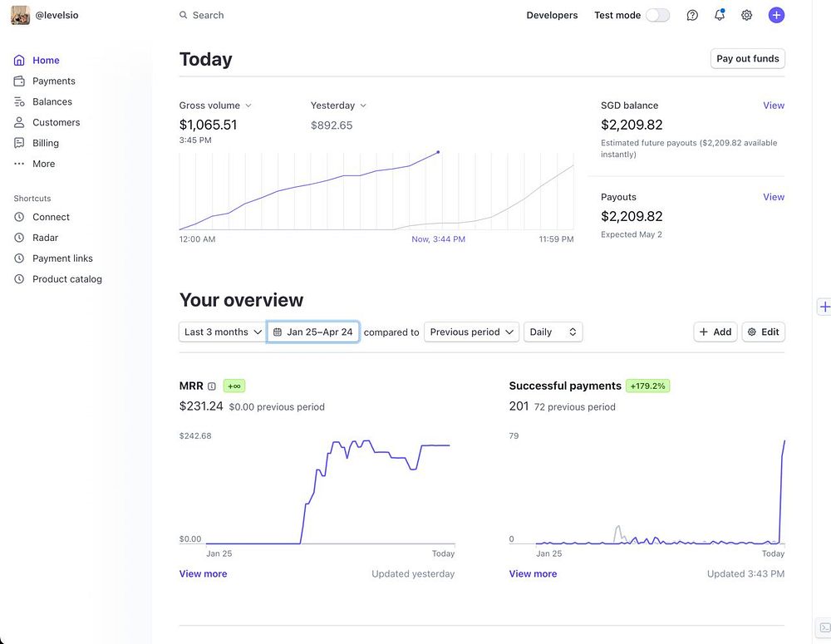Viewport: 831px width, 644px height.
Task: Toggle Test mode switch
Action: click(657, 15)
